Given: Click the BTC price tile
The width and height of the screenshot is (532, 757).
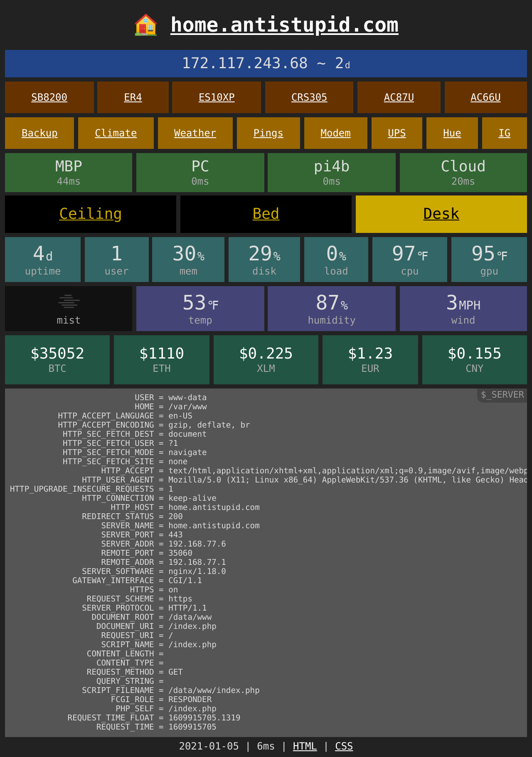Looking at the screenshot, I should click(57, 360).
